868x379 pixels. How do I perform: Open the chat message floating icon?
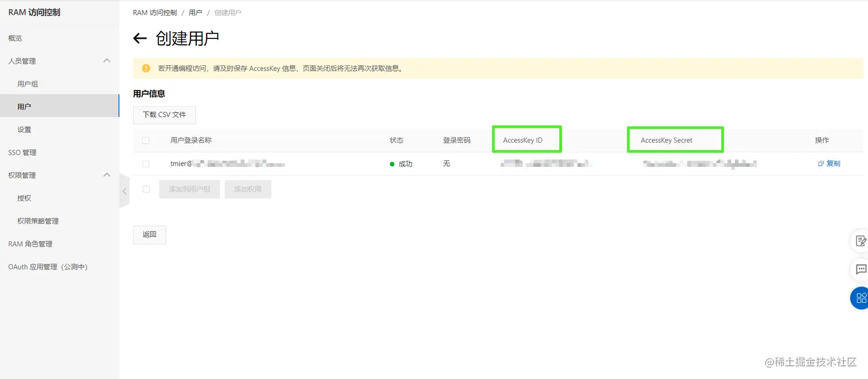point(861,269)
